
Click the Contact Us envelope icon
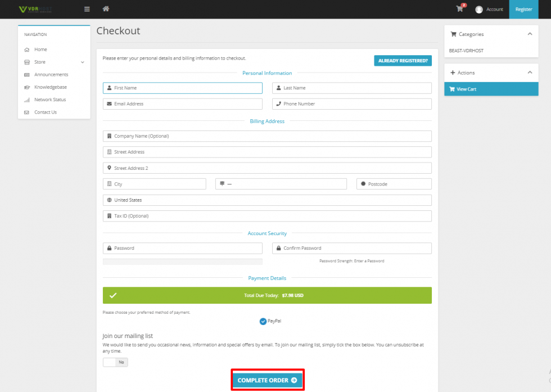point(27,112)
